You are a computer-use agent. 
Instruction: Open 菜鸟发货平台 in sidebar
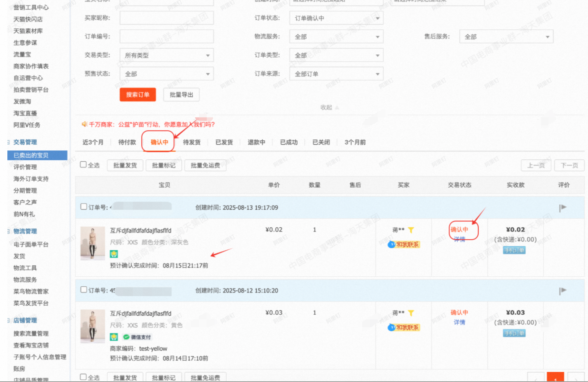point(31,303)
